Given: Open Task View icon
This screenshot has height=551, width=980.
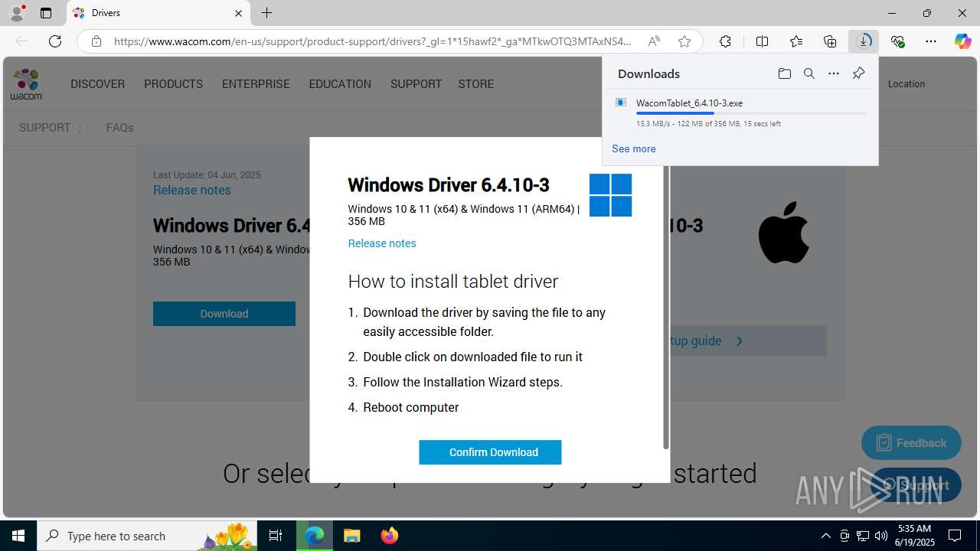Looking at the screenshot, I should point(276,536).
